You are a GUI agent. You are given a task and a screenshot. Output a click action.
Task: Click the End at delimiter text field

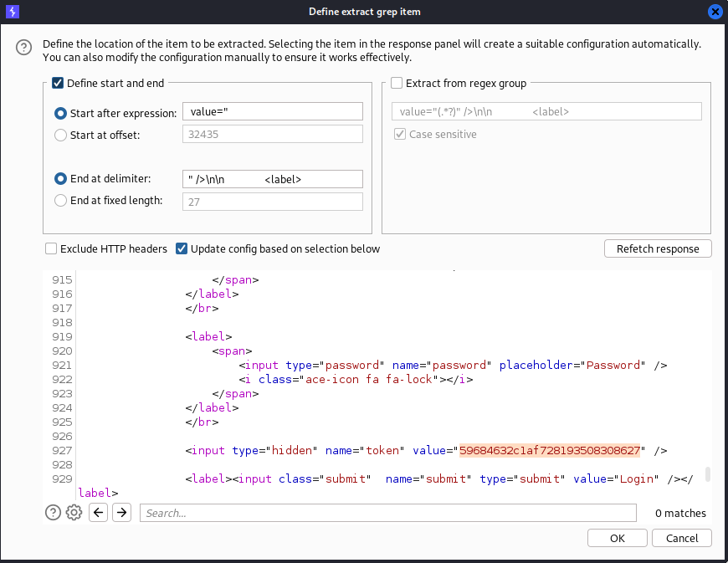click(x=273, y=179)
